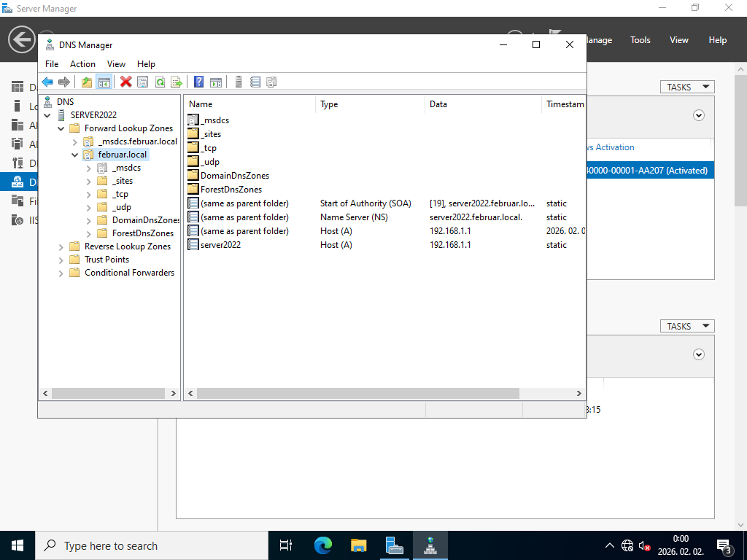The width and height of the screenshot is (747, 560).
Task: Open the View menu in DNS Manager
Action: point(116,64)
